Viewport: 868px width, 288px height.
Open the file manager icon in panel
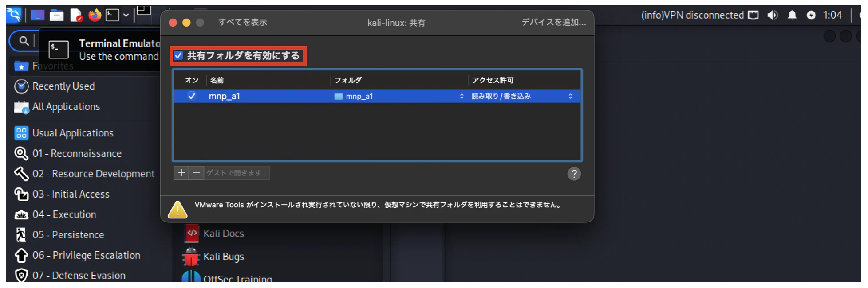[57, 16]
